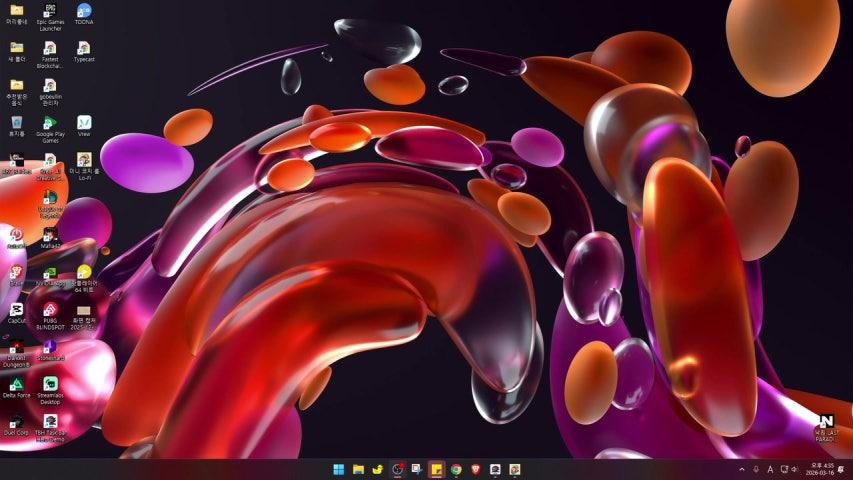Screen dimensions: 853x480
Task: Open the Streamlabs Desktop shortcut
Action: tap(50, 385)
